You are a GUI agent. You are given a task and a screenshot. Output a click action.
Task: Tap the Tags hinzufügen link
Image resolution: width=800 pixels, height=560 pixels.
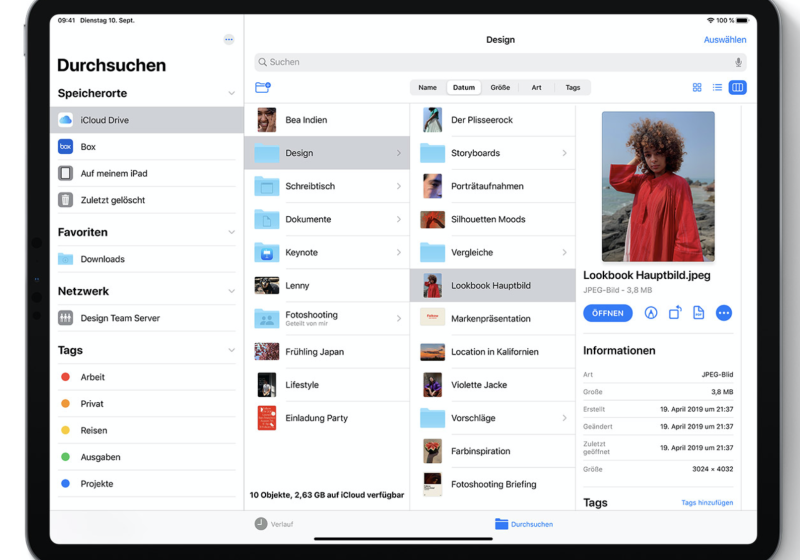click(x=707, y=503)
